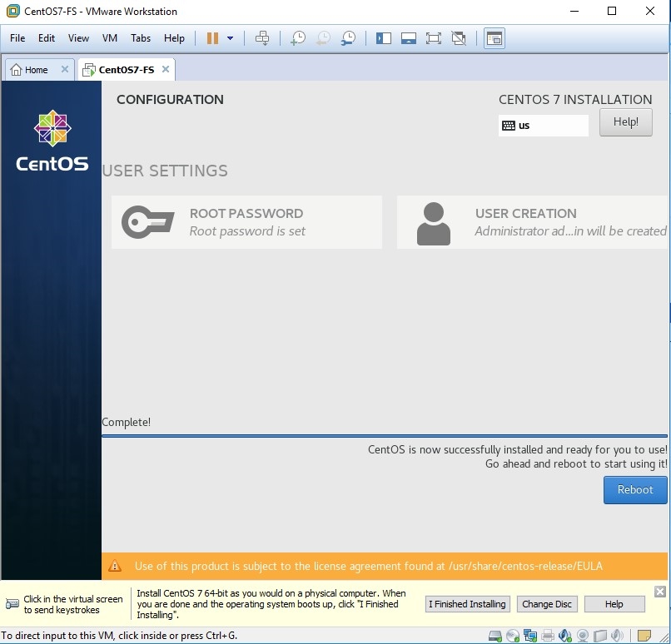Open the snapshot manager icon

point(349,38)
